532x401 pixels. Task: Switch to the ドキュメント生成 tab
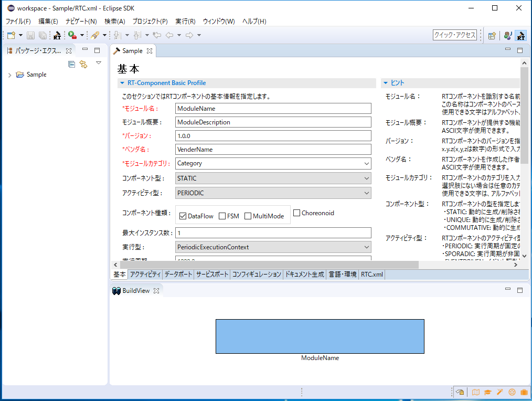pos(305,275)
